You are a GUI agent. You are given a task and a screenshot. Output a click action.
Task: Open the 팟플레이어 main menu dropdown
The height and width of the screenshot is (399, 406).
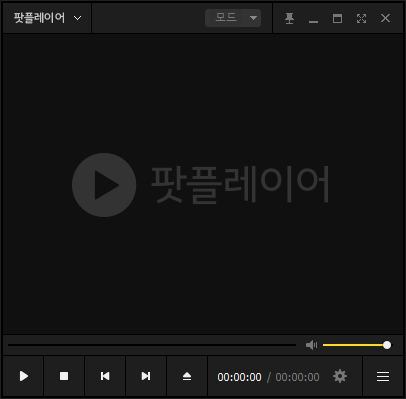coord(47,18)
